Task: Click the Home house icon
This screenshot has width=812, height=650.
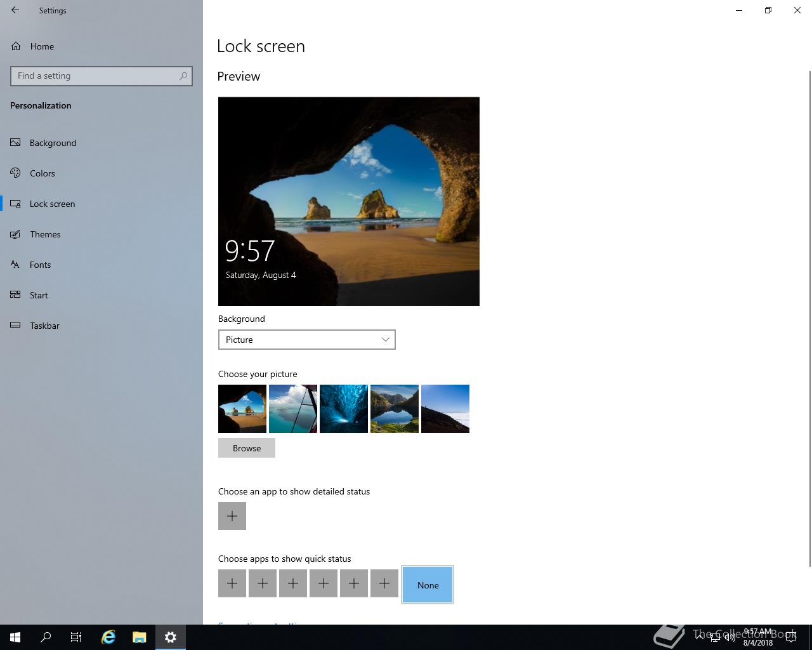Action: (15, 46)
